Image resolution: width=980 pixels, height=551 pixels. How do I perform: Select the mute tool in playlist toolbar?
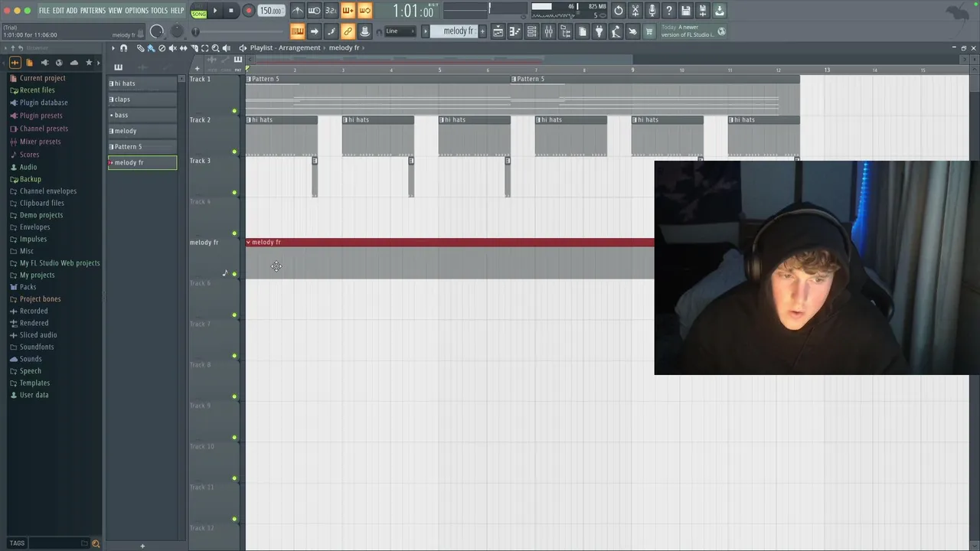click(172, 47)
